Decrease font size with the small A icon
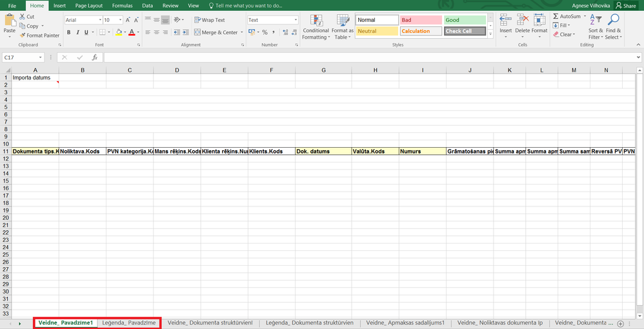644x329 pixels. tap(136, 20)
